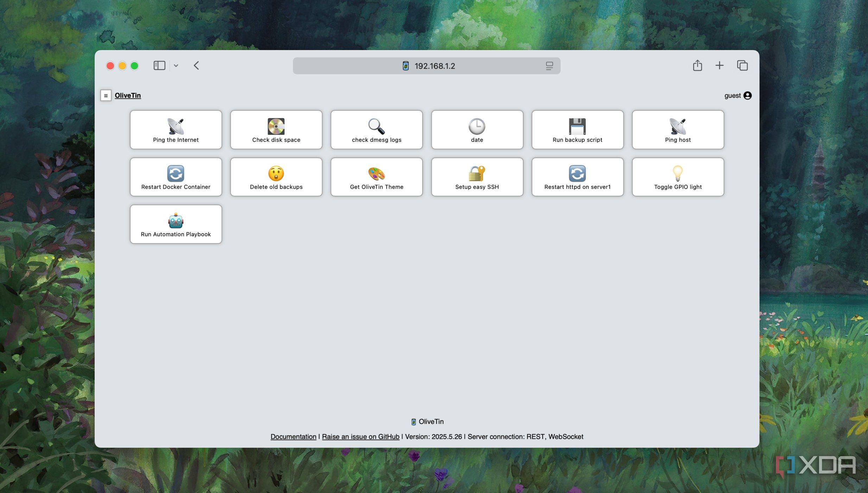Click the Restart Docker Container label
868x493 pixels.
pyautogui.click(x=176, y=187)
